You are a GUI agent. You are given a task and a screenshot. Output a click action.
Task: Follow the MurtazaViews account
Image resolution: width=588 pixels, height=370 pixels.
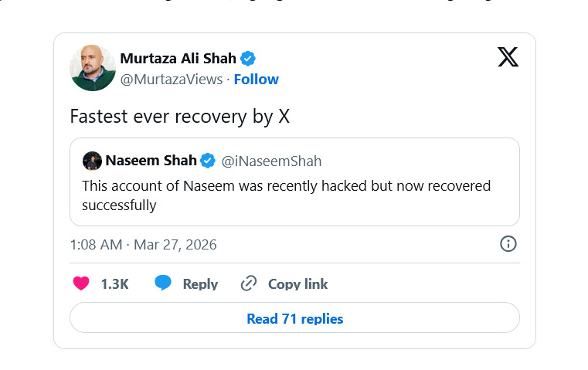[256, 80]
